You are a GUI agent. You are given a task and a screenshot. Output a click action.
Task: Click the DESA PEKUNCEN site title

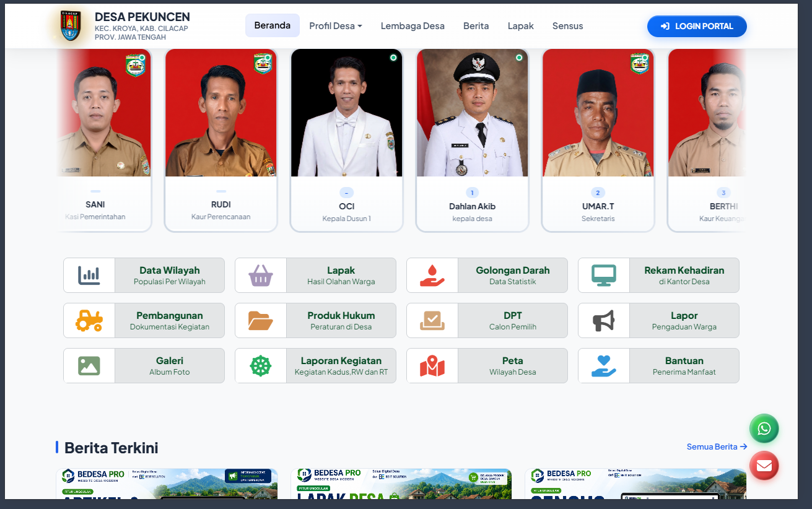point(142,17)
